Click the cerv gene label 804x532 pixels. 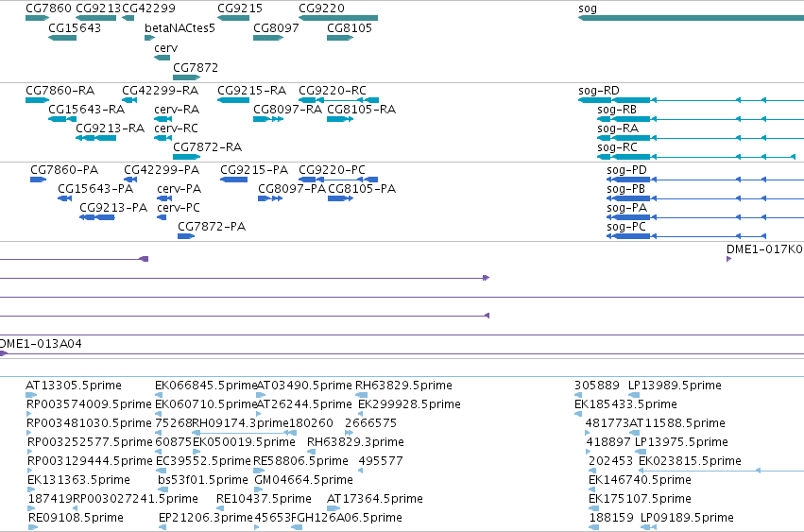165,48
